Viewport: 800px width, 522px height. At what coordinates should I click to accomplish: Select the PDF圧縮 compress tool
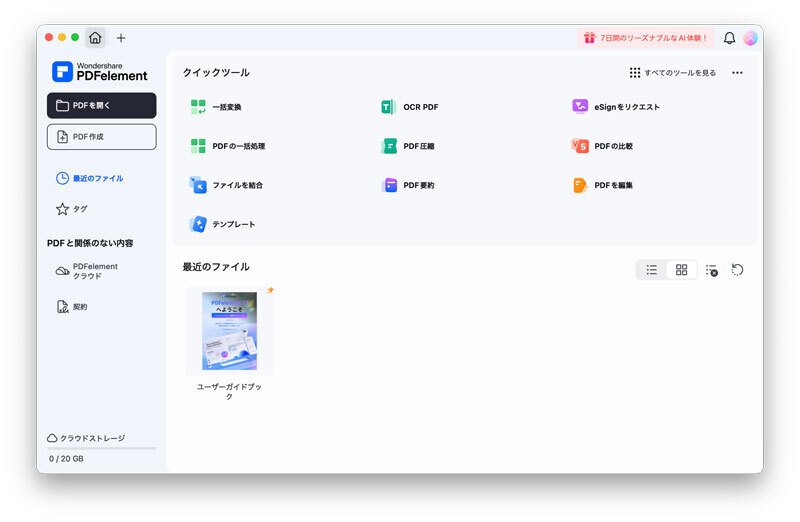click(x=408, y=146)
